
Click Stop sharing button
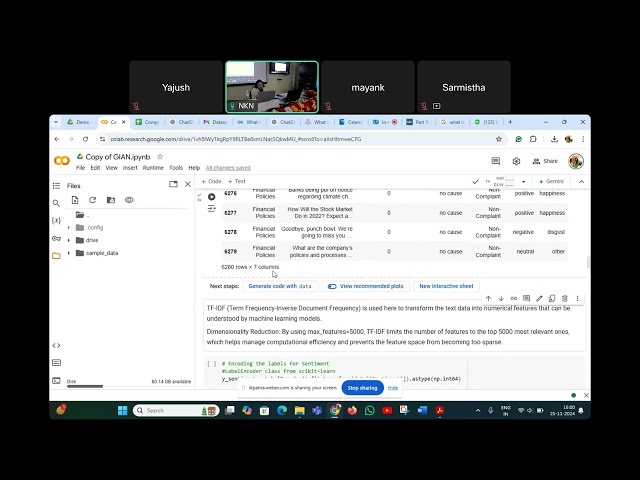pyautogui.click(x=362, y=388)
